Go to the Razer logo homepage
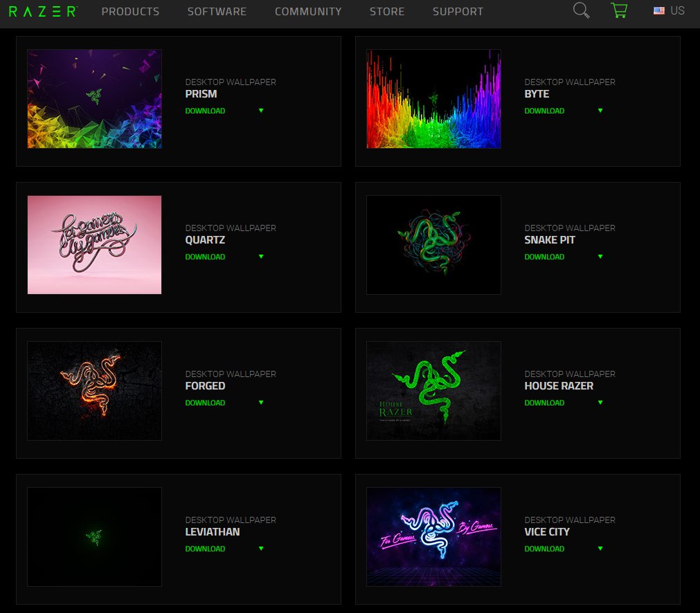700x613 pixels. tap(43, 11)
